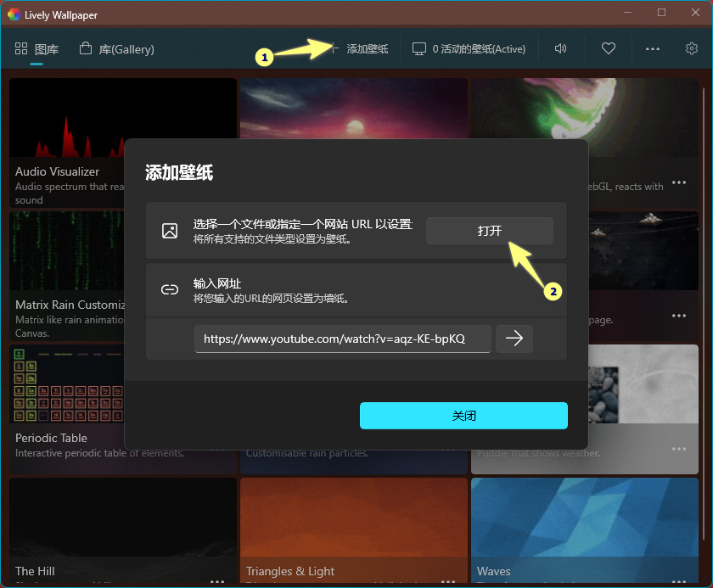Minimize the Lively Wallpaper window
The height and width of the screenshot is (588, 713).
point(628,12)
